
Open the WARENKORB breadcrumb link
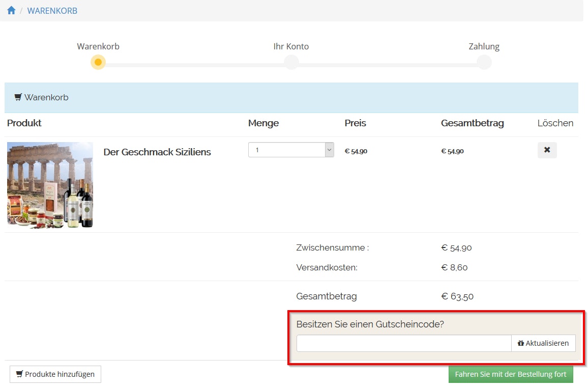(52, 11)
